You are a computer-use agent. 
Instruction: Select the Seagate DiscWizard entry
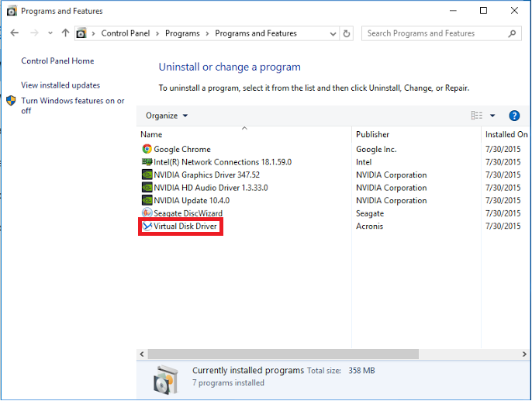pyautogui.click(x=188, y=213)
